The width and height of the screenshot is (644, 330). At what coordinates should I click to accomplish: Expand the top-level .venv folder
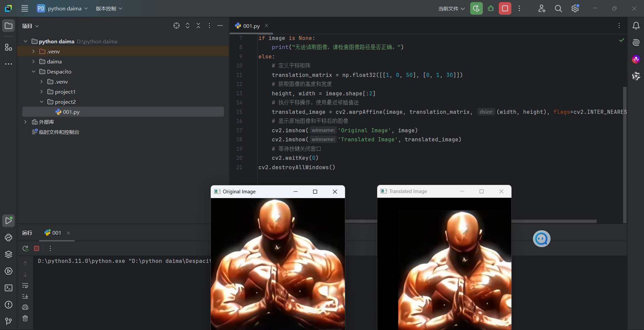(x=34, y=51)
